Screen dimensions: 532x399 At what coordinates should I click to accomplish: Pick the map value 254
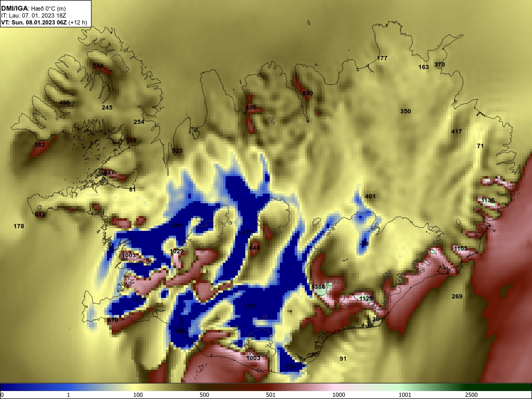click(139, 122)
